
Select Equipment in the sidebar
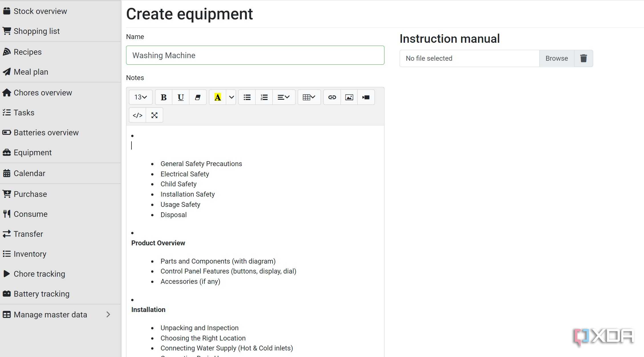[x=60, y=152]
